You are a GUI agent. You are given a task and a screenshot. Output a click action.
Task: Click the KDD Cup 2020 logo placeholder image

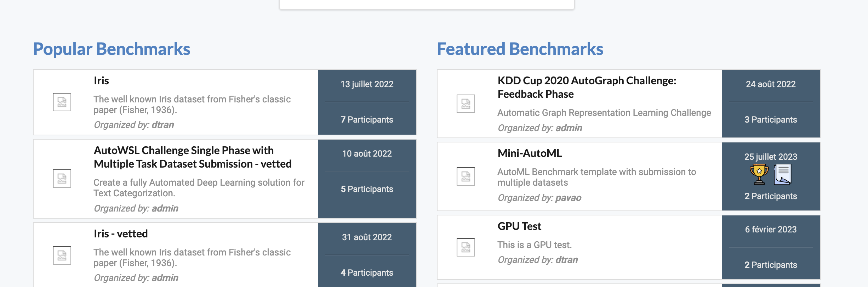tap(466, 104)
